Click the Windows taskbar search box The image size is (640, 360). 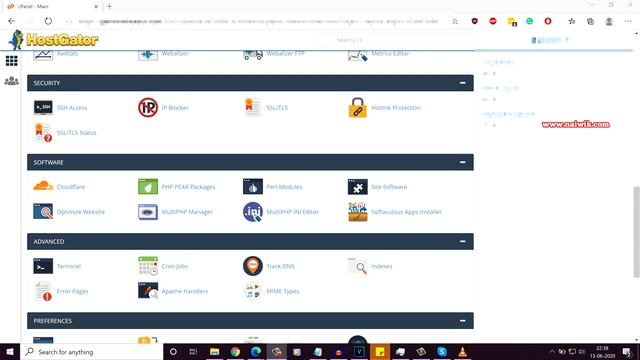click(91, 351)
